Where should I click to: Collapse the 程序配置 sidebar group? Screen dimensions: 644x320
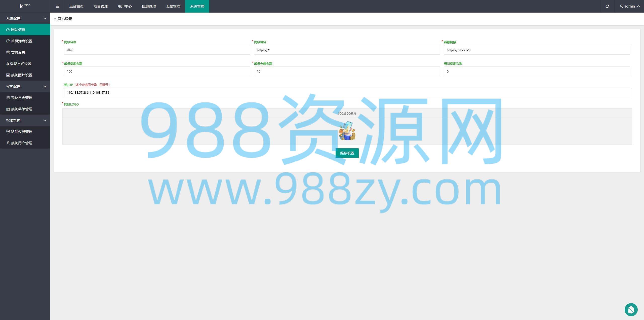tap(25, 86)
